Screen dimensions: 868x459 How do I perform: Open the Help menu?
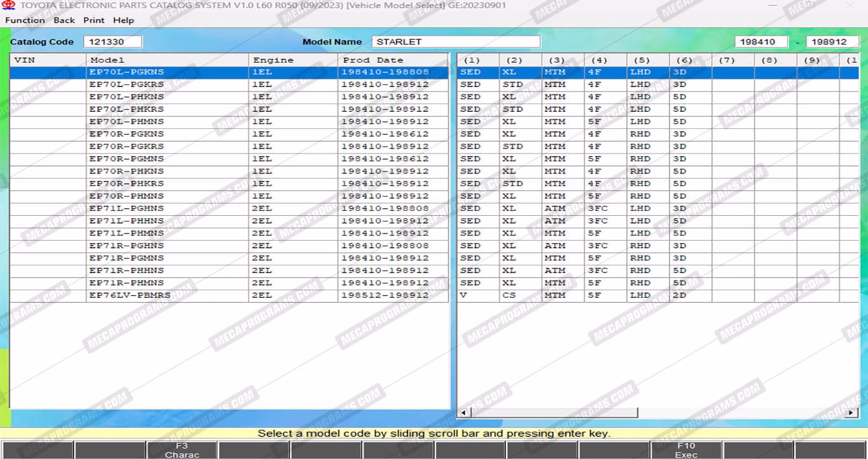point(123,20)
